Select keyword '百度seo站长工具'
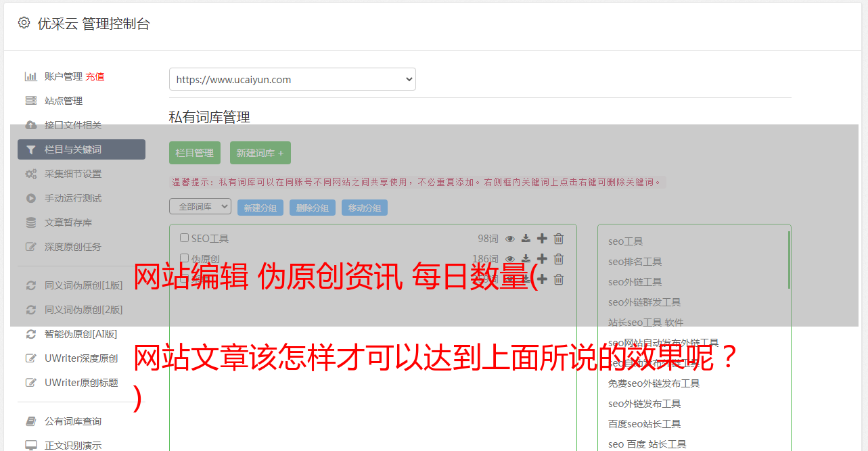 644,424
